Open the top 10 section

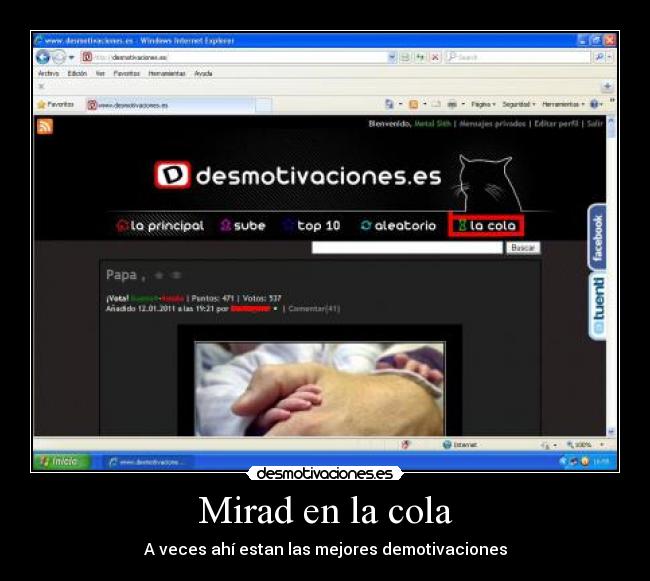311,226
